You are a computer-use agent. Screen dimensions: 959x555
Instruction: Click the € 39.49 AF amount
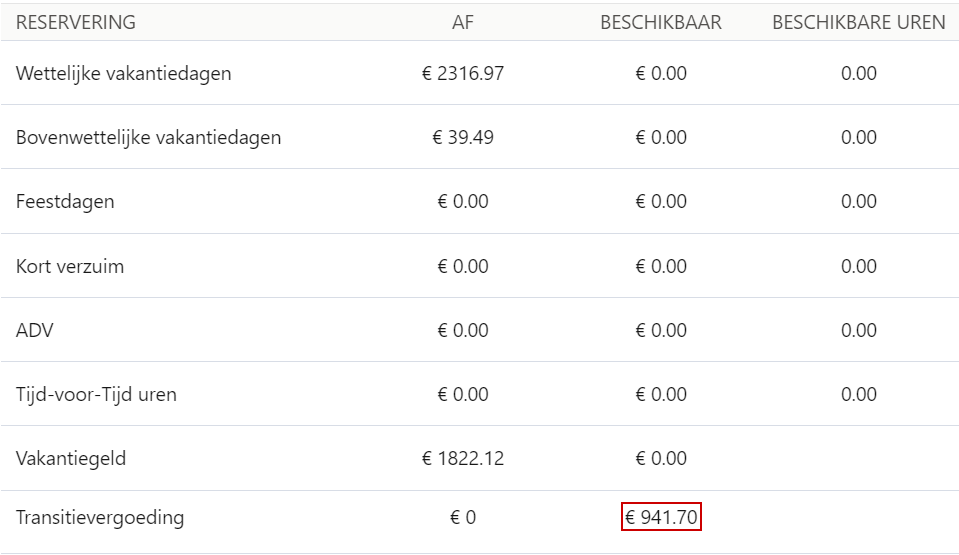tap(463, 137)
